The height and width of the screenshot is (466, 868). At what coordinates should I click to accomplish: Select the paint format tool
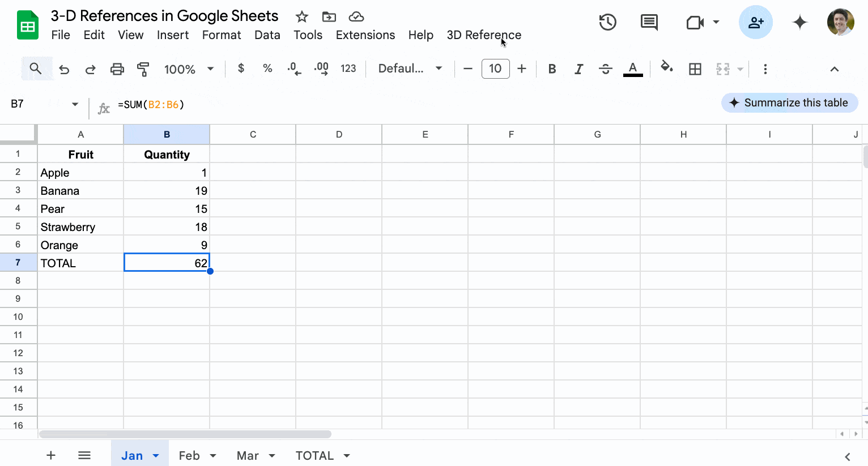143,69
